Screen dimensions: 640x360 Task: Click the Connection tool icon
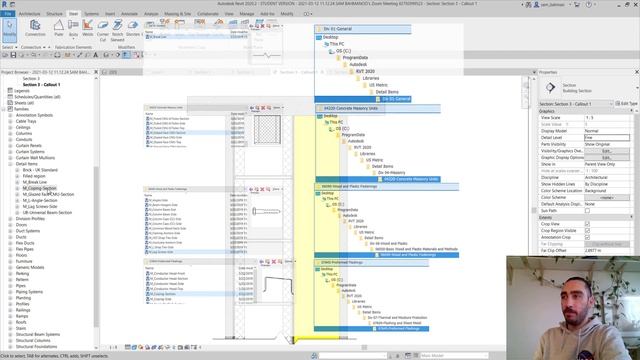click(35, 25)
